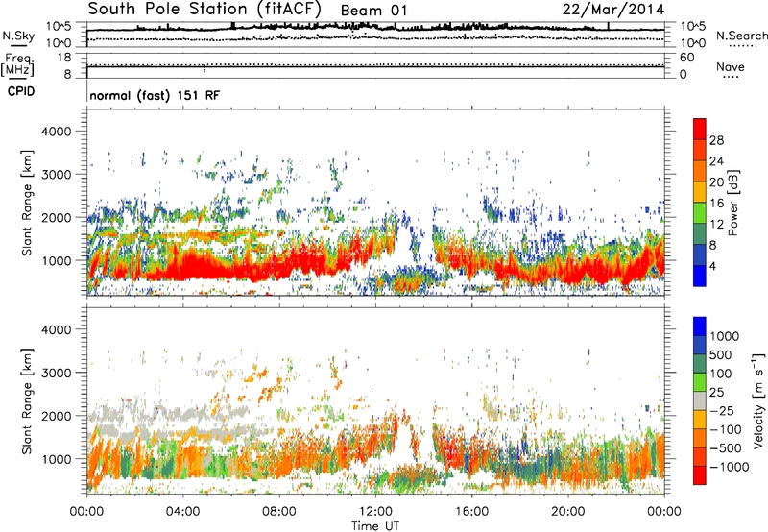The height and width of the screenshot is (532, 768).
Task: Select the N.Sky legend label
Action: point(18,36)
